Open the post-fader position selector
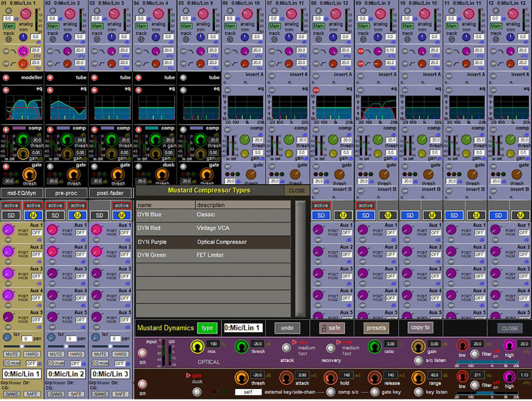 coord(110,193)
